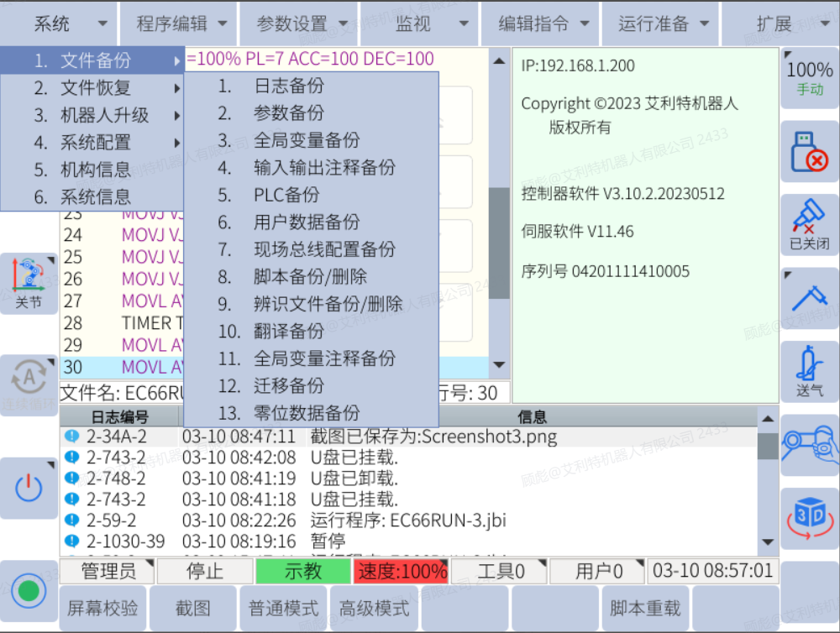Image resolution: width=840 pixels, height=633 pixels.
Task: Toggle the green 示教 mode indicator
Action: point(303,572)
